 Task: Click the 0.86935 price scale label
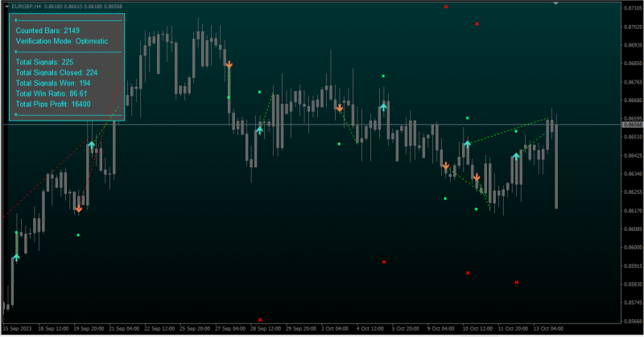[633, 45]
